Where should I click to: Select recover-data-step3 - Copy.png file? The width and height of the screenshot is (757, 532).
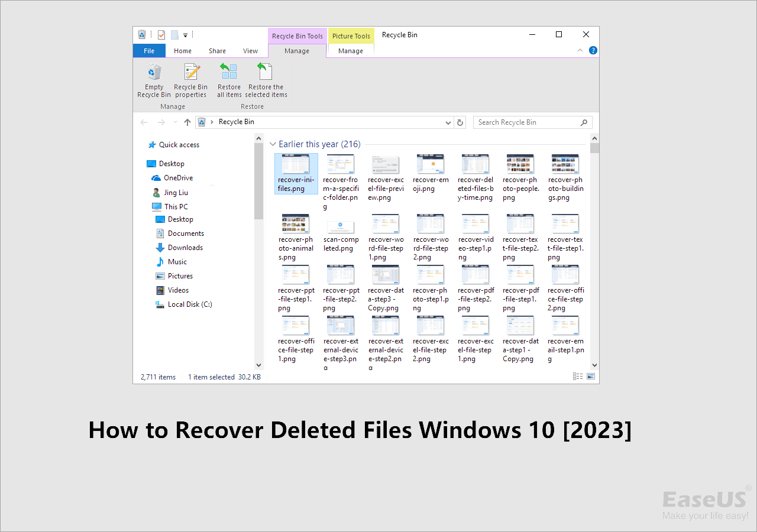[x=386, y=288]
